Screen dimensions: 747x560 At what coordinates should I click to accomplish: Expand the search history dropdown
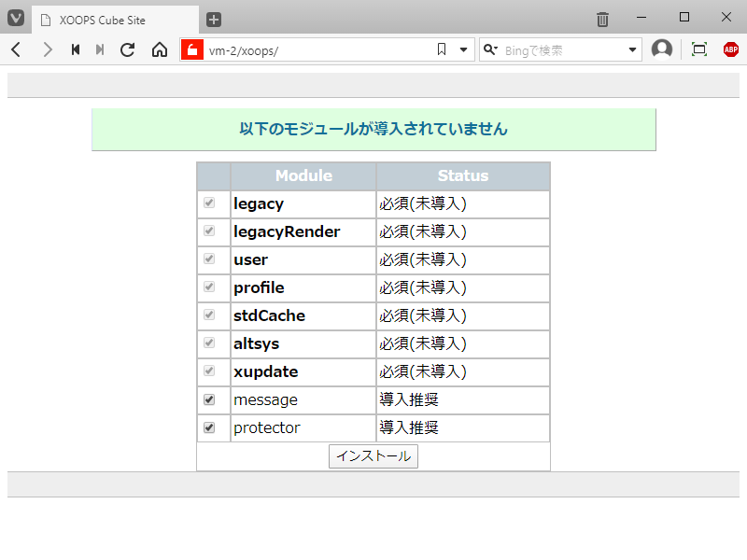(x=632, y=49)
